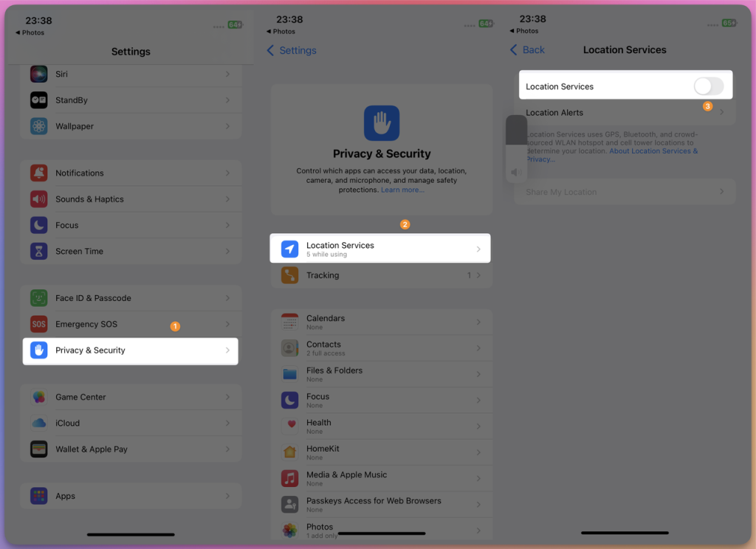This screenshot has height=549, width=756.
Task: Open Share My Location chevron
Action: (x=722, y=192)
